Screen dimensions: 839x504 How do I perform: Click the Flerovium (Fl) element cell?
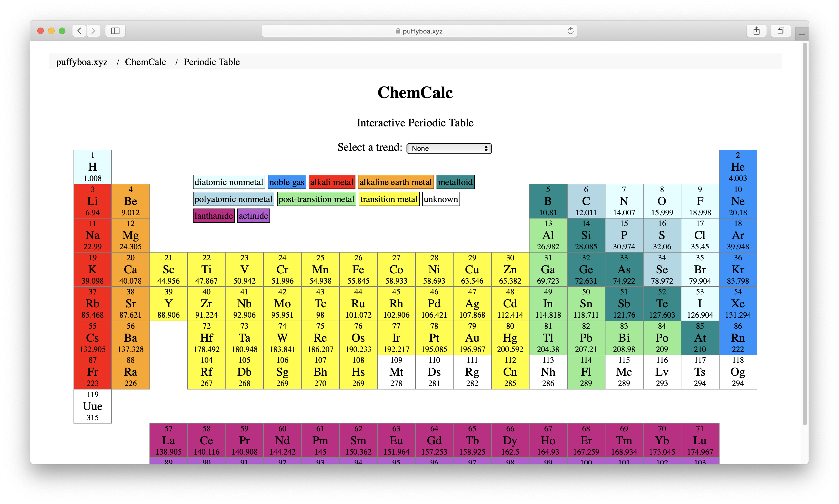point(586,372)
